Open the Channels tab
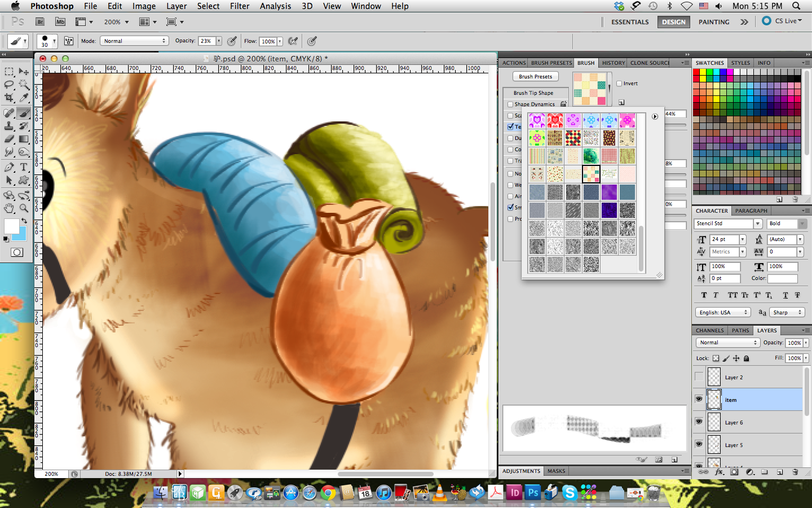The image size is (812, 508). (709, 331)
